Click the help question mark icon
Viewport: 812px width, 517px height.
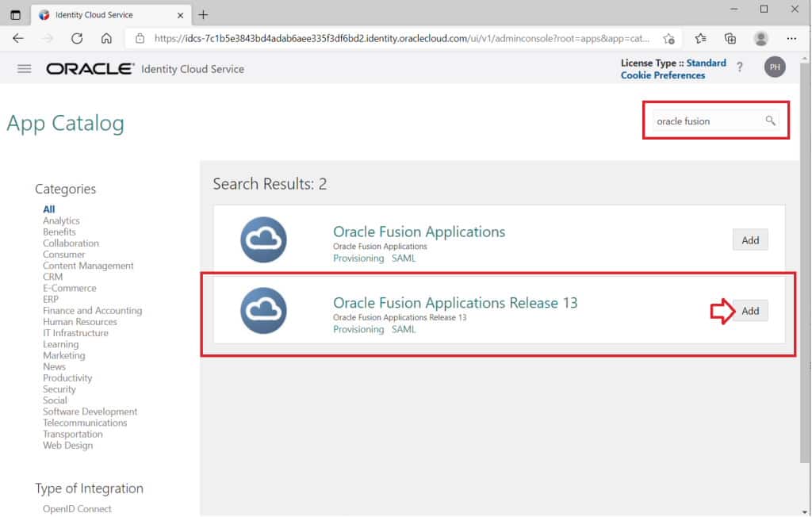(740, 67)
